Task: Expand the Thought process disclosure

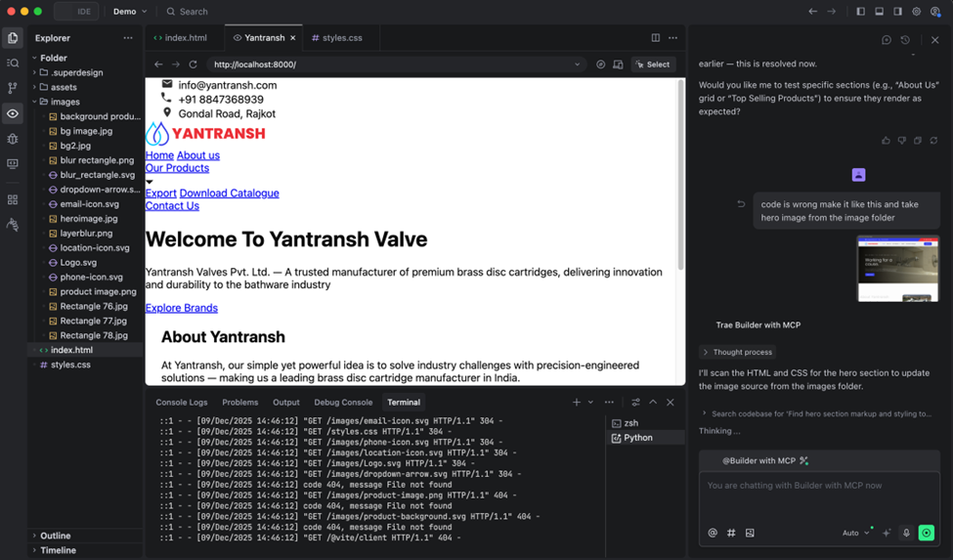Action: (737, 352)
